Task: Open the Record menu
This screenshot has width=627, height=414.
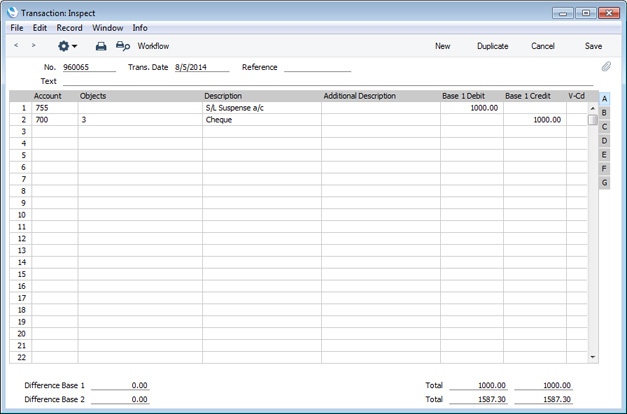Action: [x=69, y=28]
